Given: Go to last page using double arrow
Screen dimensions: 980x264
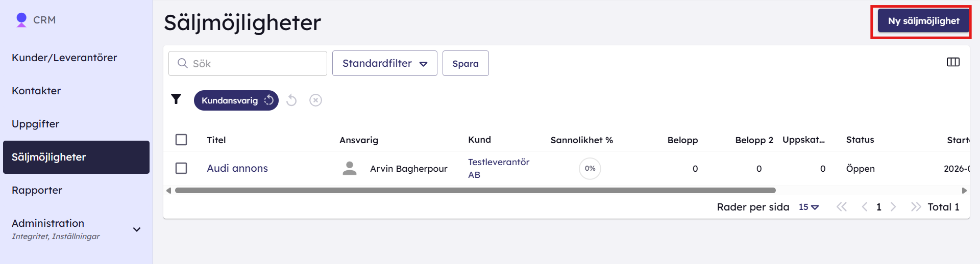Looking at the screenshot, I should 916,207.
